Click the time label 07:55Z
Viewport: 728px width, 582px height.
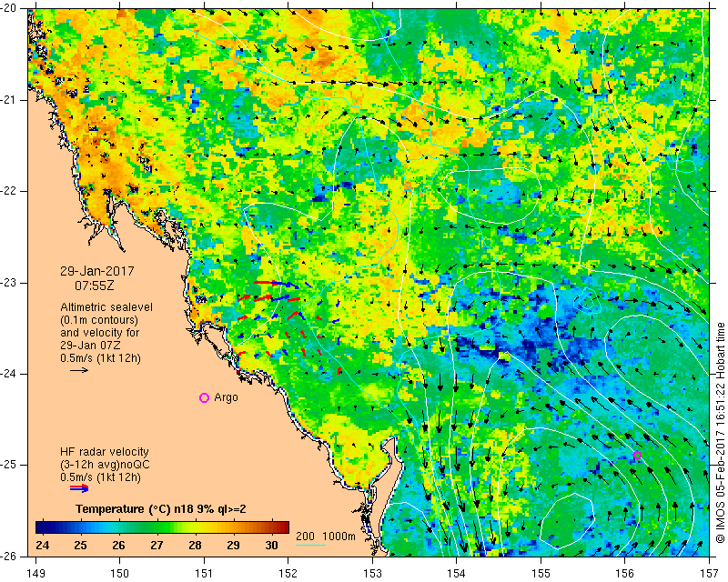tap(95, 286)
